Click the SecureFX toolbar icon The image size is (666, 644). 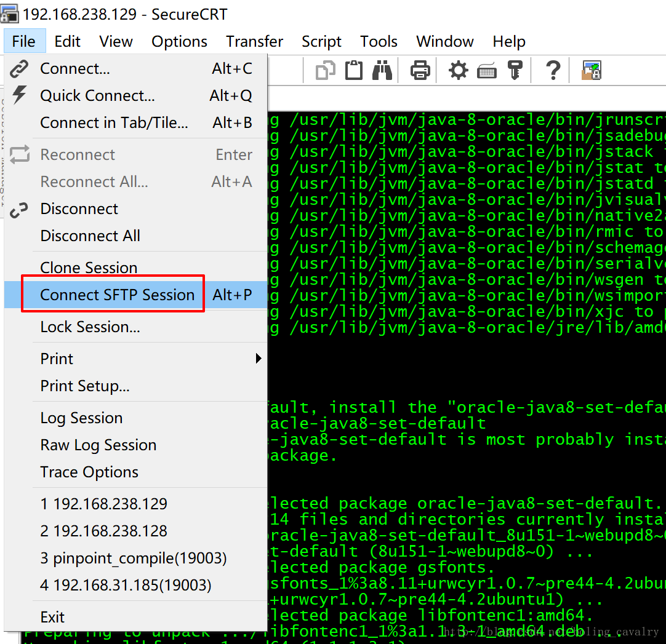coord(592,71)
